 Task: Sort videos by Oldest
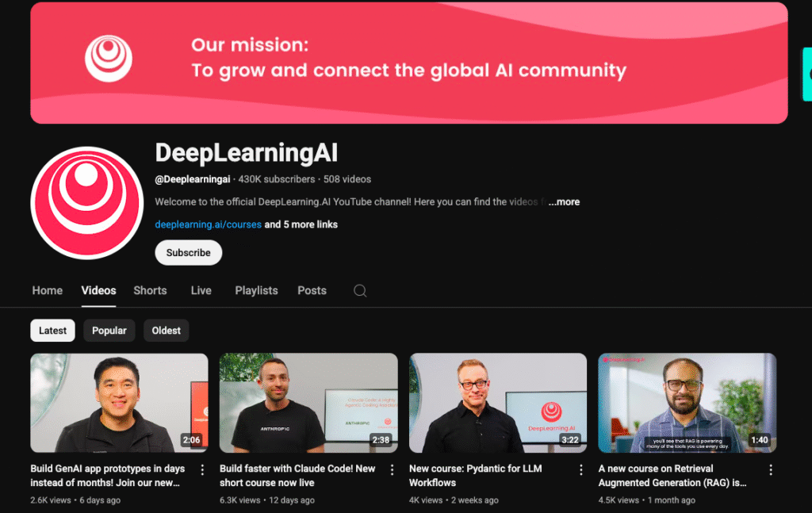click(167, 331)
